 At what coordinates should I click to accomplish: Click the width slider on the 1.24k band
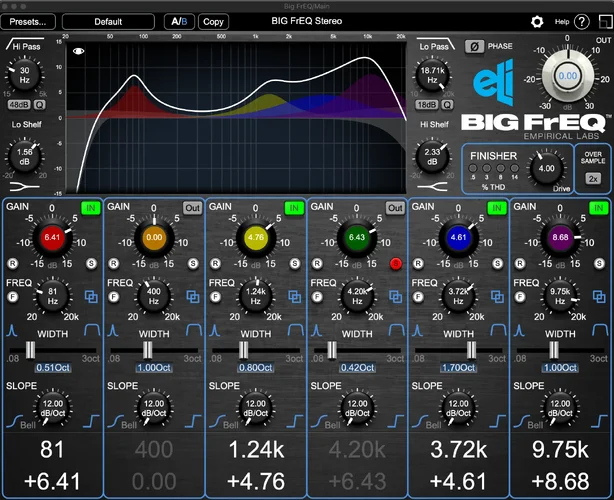(242, 348)
